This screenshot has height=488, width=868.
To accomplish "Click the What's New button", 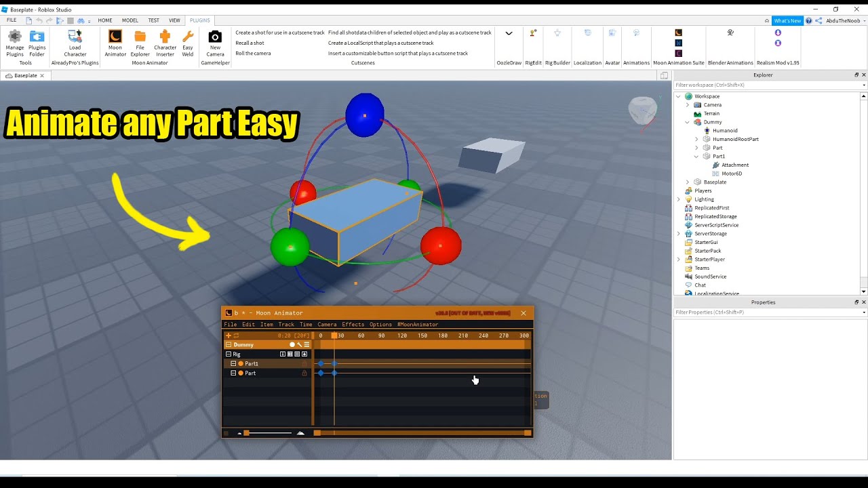I will (x=787, y=21).
